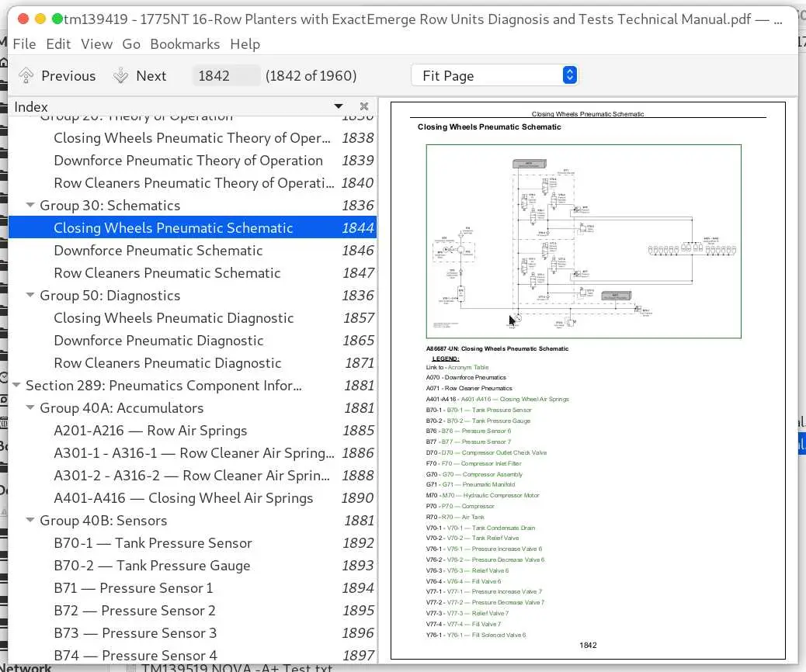Follow the A401-A416 Closing Wheel Air Springs link
This screenshot has height=672, width=806.
pyautogui.click(x=515, y=399)
